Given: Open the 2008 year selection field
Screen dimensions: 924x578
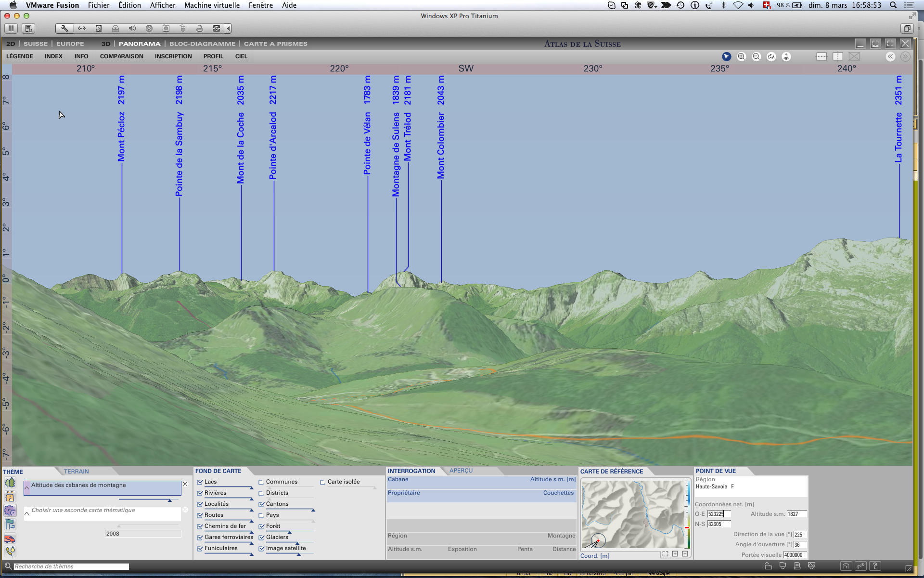Looking at the screenshot, I should click(x=142, y=534).
